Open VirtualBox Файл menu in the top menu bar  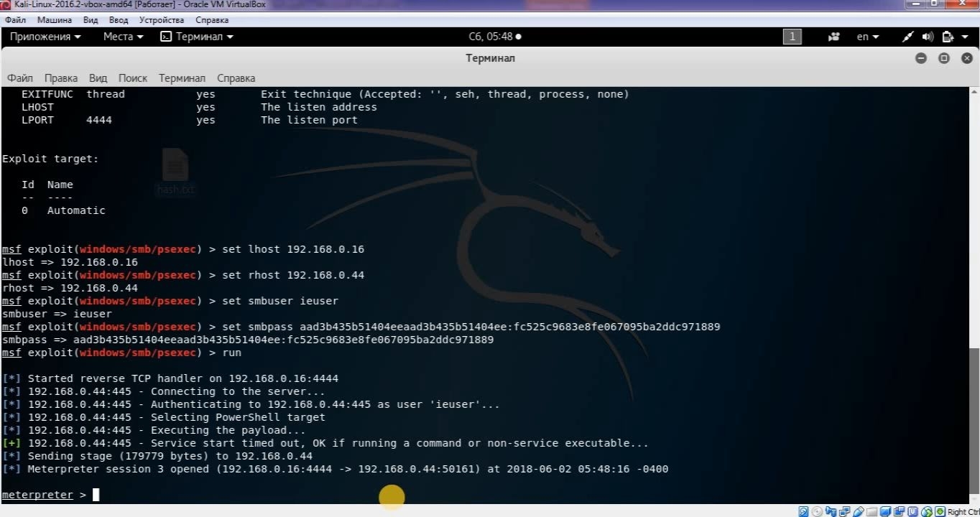pos(15,20)
